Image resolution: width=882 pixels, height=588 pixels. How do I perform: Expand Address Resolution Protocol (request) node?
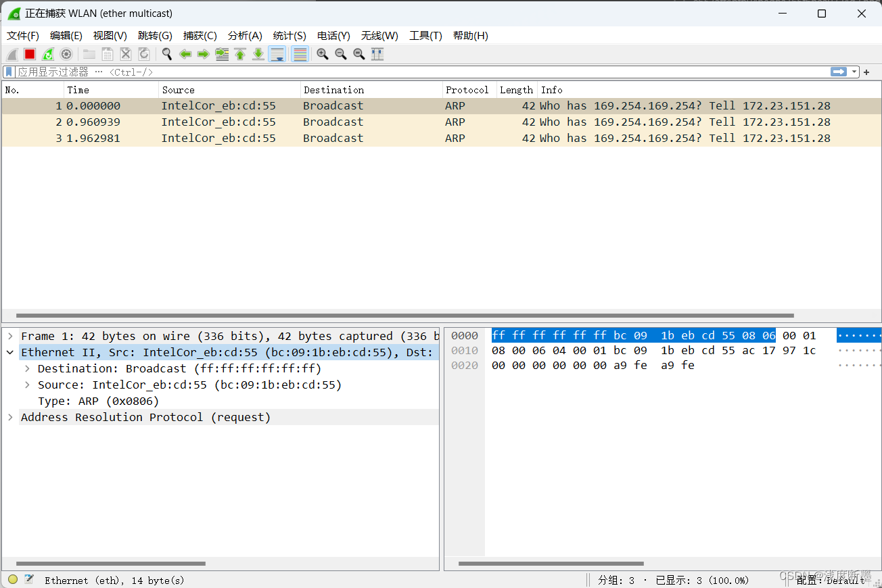[x=10, y=417]
